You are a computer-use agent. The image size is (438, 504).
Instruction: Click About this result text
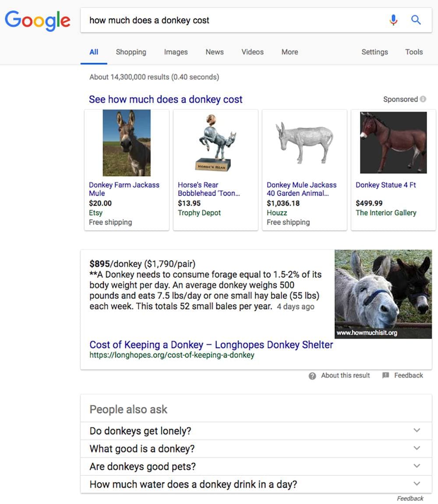pos(346,376)
